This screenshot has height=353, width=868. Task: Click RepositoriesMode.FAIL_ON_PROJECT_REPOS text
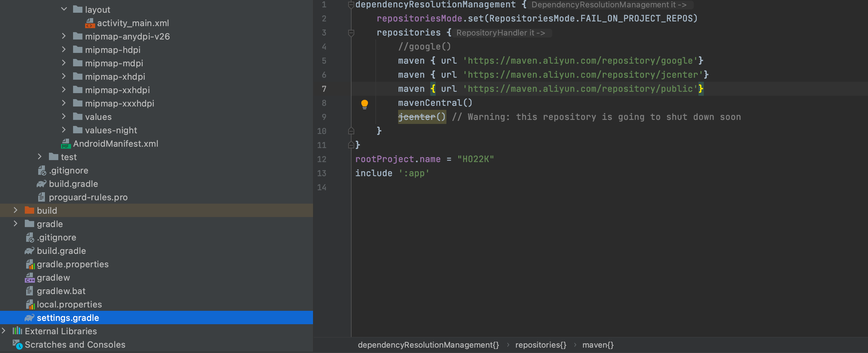click(x=591, y=18)
